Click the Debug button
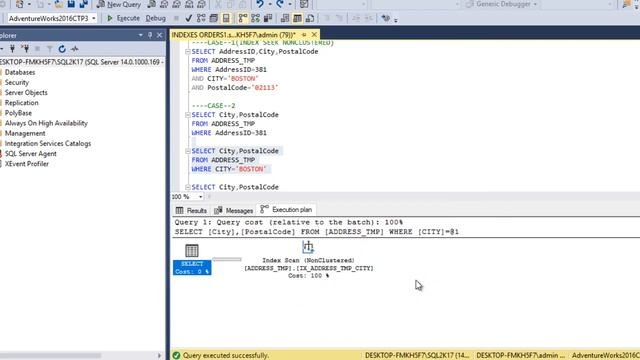 click(x=156, y=18)
